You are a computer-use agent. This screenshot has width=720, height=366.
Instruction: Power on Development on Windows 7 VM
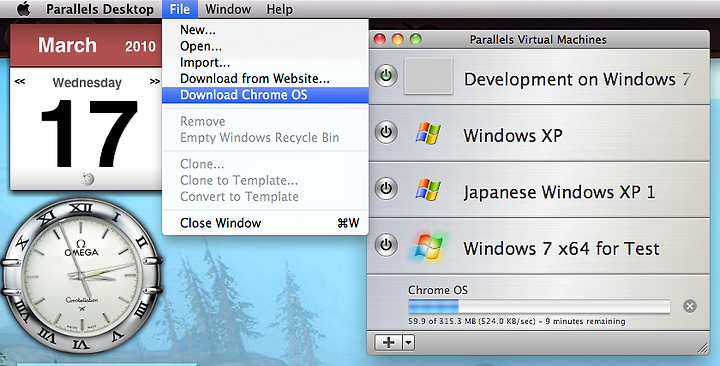click(x=386, y=76)
